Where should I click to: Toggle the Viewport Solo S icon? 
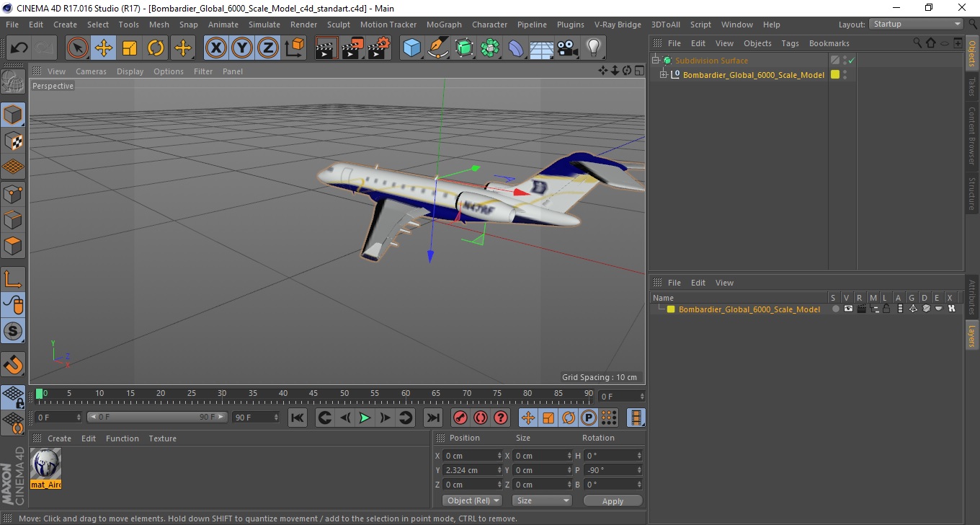[13, 331]
